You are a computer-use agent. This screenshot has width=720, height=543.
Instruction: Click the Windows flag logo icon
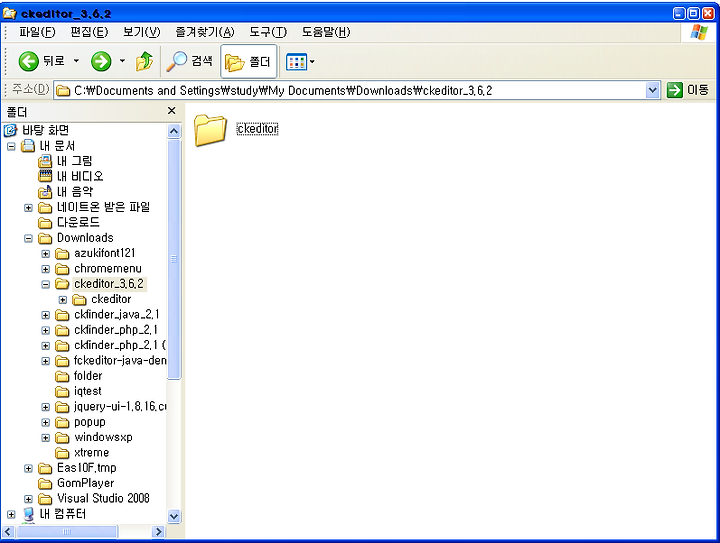coord(699,32)
